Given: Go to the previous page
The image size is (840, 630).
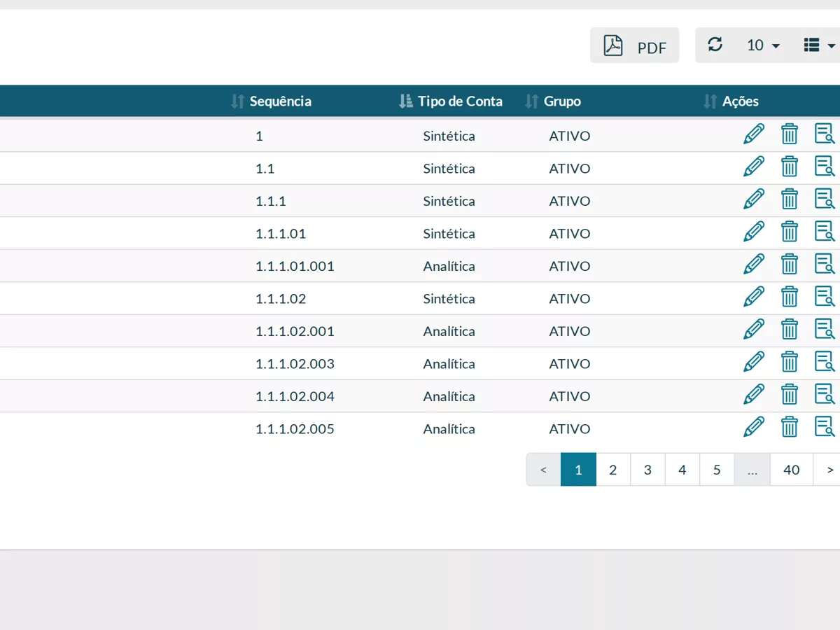Looking at the screenshot, I should (x=544, y=470).
